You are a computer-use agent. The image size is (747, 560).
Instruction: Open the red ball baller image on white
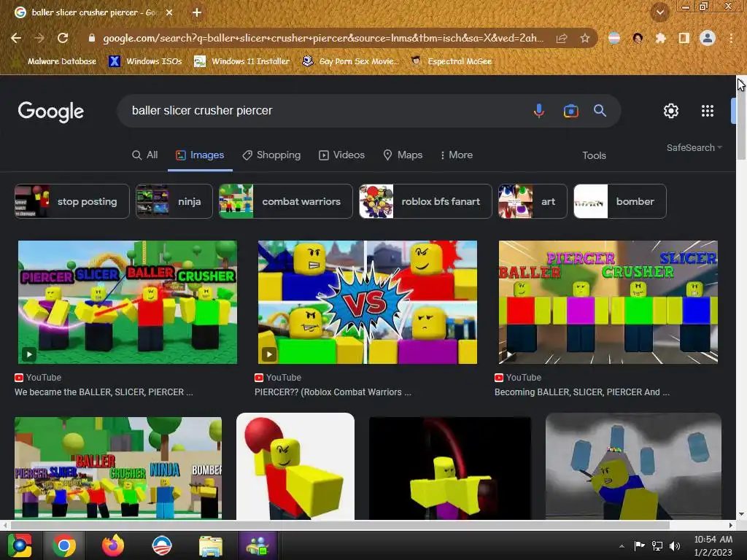point(295,467)
